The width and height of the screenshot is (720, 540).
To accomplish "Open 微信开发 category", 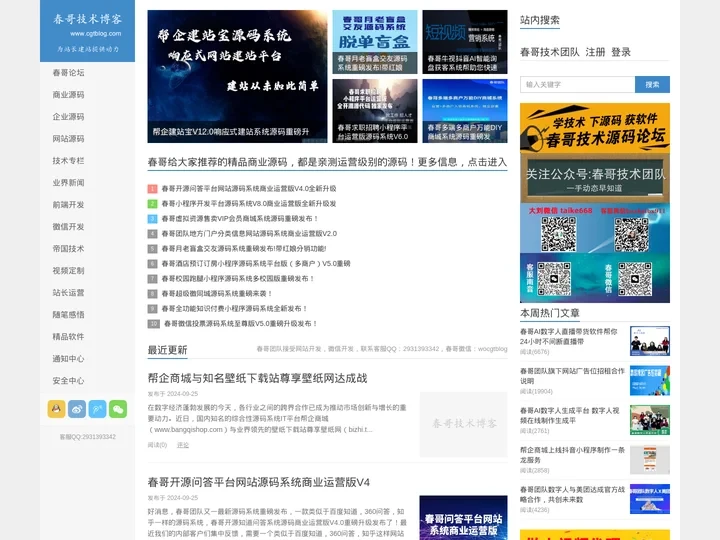I will point(68,227).
